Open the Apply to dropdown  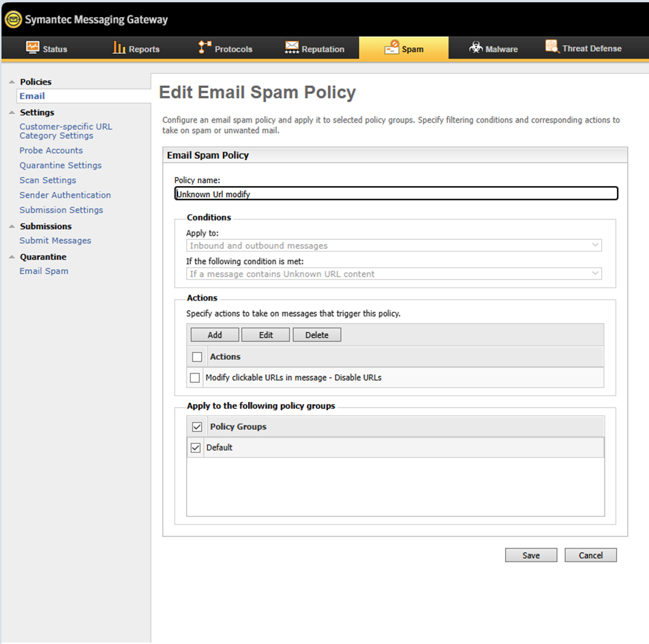(393, 245)
